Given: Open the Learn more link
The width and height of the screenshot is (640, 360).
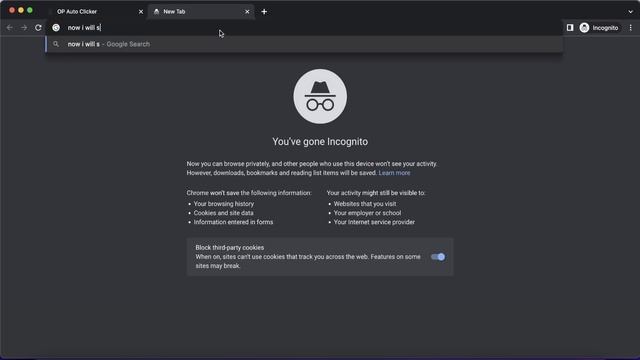Looking at the screenshot, I should coord(394,173).
